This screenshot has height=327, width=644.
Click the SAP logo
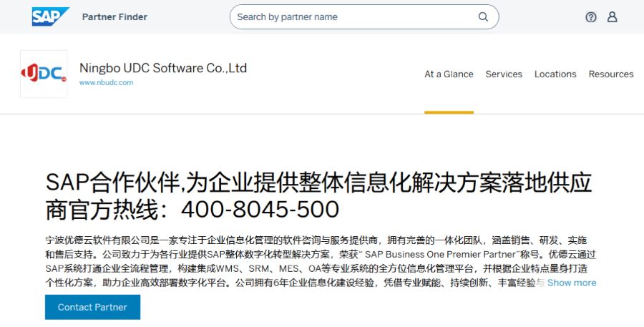51,17
